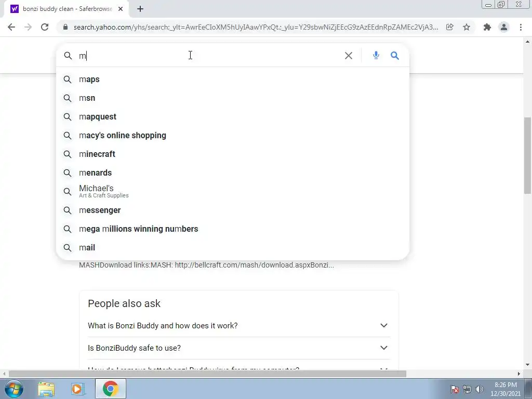
Task: Click the vertical scrollbar thumb
Action: point(528,155)
